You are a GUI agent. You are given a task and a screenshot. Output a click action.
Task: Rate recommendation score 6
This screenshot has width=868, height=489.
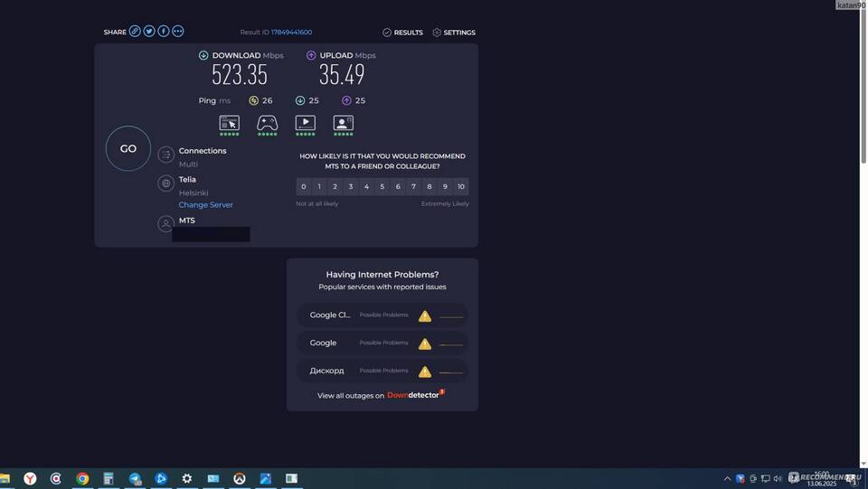click(398, 186)
